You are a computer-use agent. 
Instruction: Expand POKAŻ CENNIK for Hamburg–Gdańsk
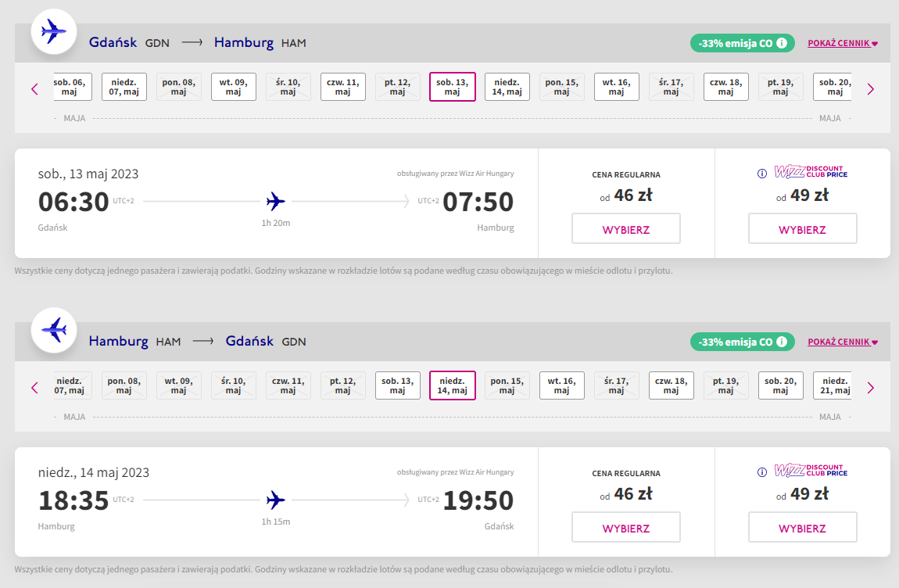tap(843, 342)
